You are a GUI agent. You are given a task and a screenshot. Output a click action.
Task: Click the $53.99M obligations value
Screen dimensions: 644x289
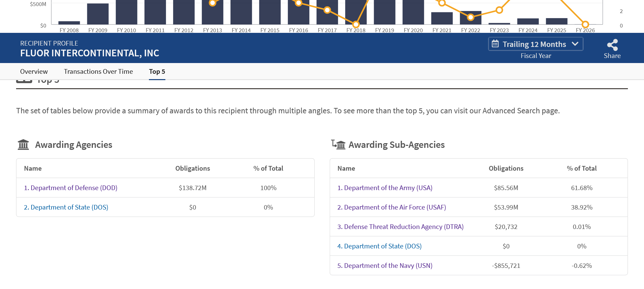506,207
